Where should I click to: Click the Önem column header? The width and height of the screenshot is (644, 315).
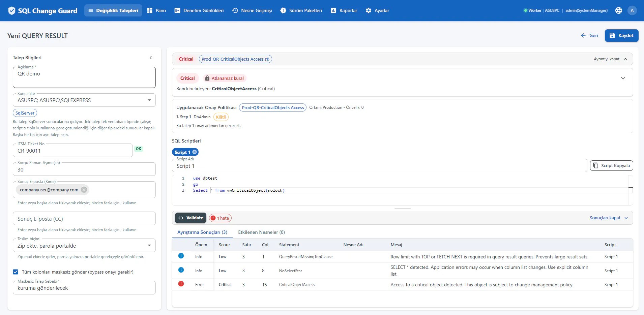201,245
